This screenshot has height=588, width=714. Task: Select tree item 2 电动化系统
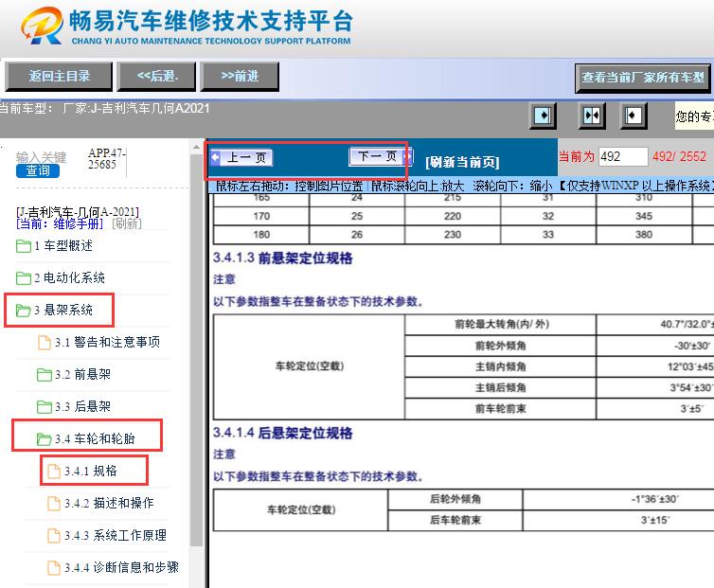click(69, 277)
